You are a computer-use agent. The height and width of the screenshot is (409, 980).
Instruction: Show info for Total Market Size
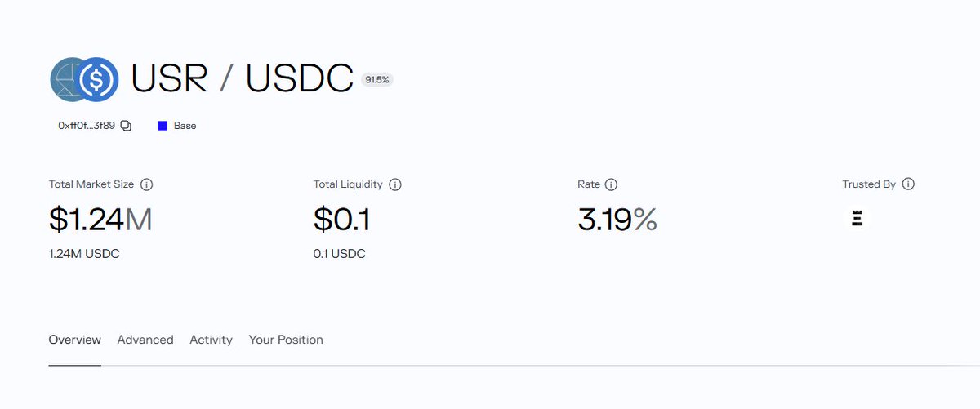[x=147, y=184]
